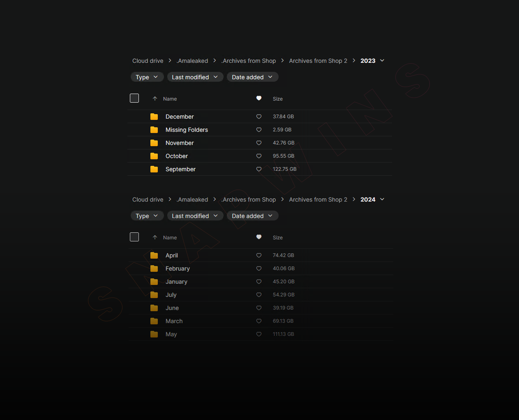Open the Type filter in the 2023 view
This screenshot has width=519, height=420.
[x=147, y=77]
